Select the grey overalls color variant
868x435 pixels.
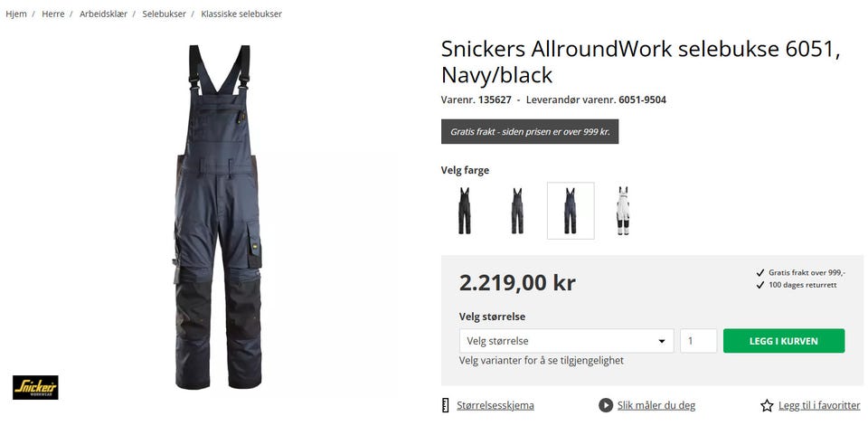point(517,211)
